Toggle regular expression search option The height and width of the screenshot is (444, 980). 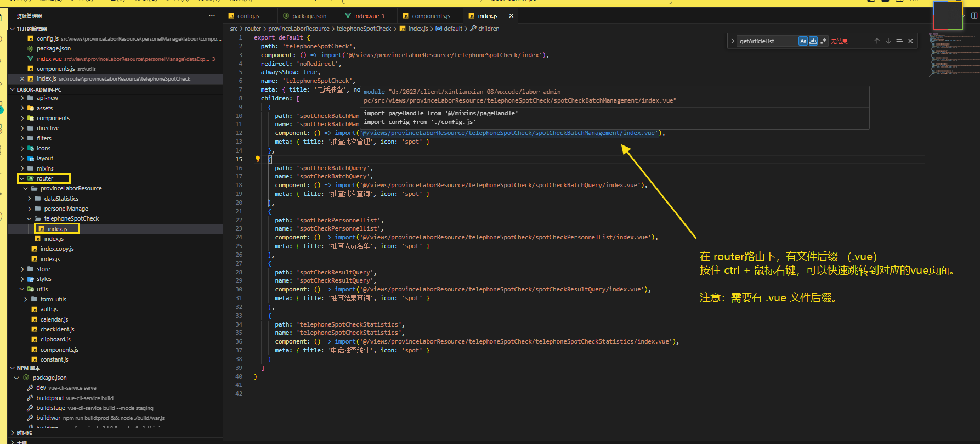(x=823, y=41)
